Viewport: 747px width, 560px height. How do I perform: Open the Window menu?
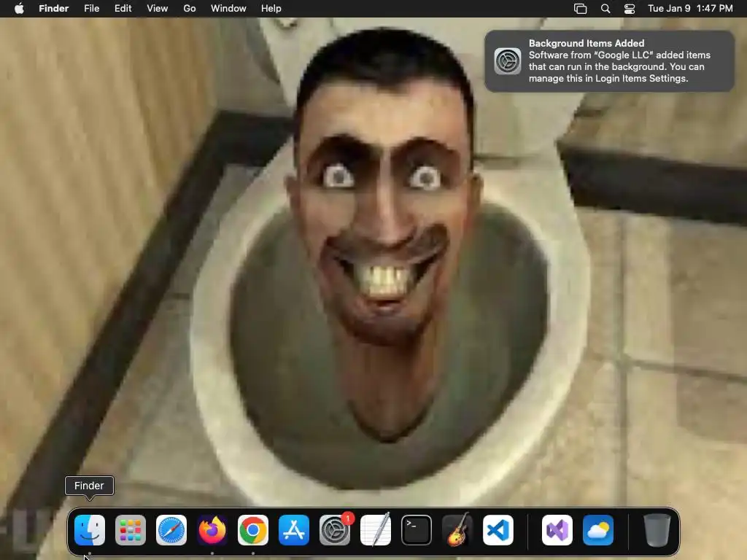228,9
